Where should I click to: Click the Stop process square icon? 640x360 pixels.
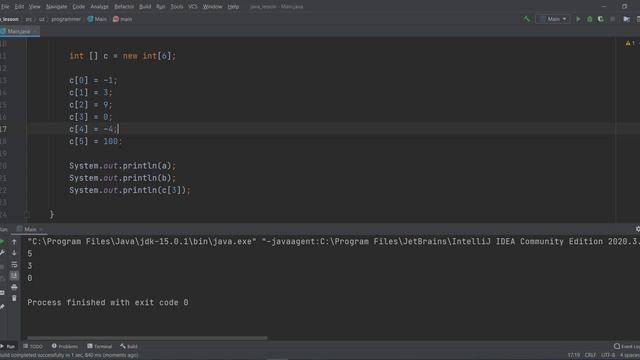613,19
